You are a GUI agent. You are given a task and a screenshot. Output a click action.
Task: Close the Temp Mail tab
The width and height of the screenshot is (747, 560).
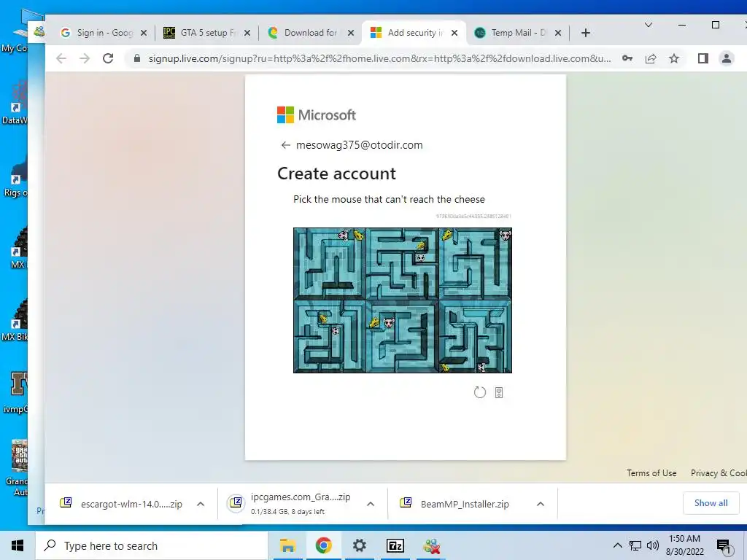click(x=558, y=33)
